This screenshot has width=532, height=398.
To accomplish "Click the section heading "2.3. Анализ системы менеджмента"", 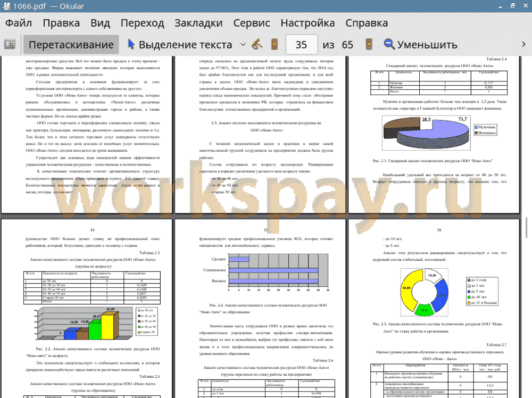I will pos(266,126).
